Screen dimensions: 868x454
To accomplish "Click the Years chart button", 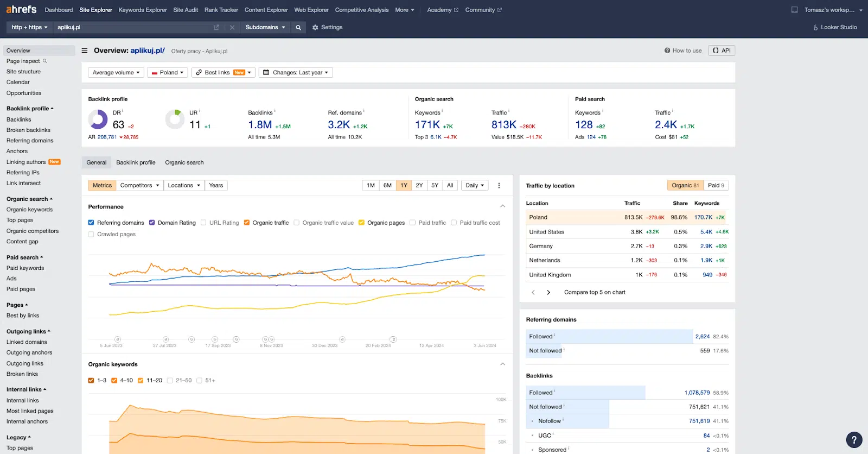I will point(216,185).
